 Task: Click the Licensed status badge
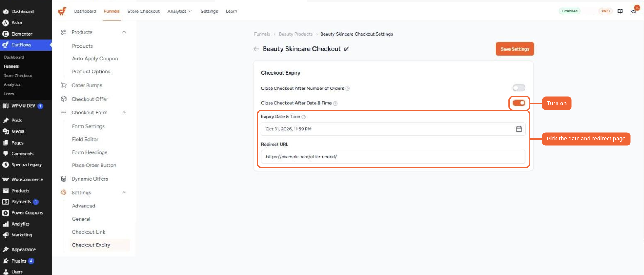(569, 11)
